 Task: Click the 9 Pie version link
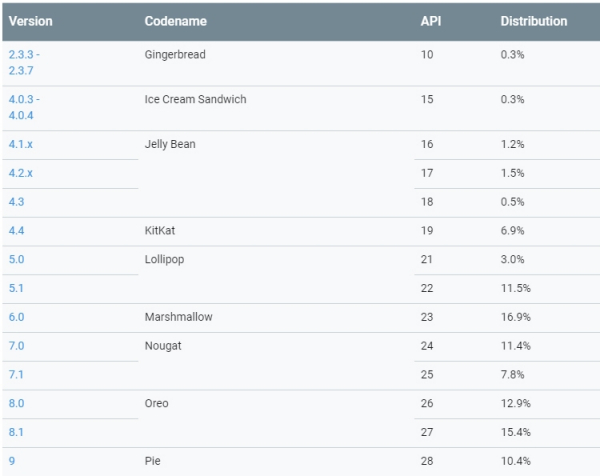11,461
